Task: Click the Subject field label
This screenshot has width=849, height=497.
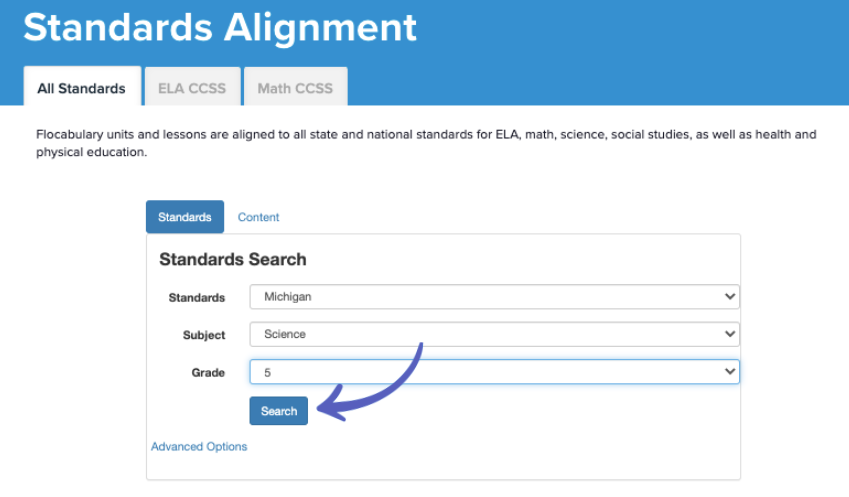Action: 204,335
